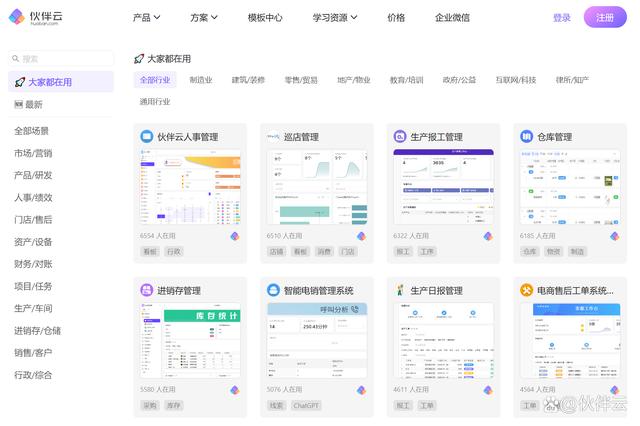Screen dimensions: 640x426
Task: Open the 价格 page
Action: (396, 18)
